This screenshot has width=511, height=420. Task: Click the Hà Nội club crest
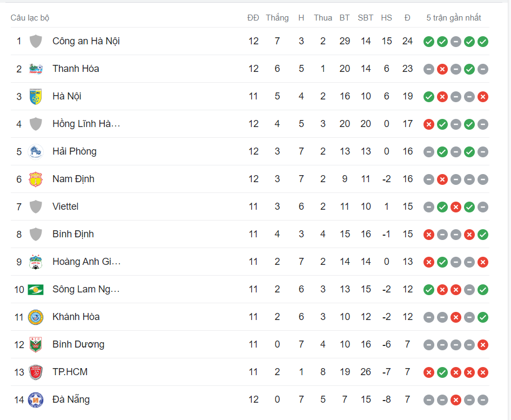36,96
